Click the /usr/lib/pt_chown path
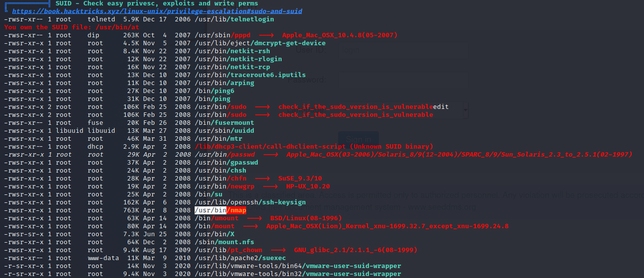Viewport: 644px width, 278px height. point(228,250)
